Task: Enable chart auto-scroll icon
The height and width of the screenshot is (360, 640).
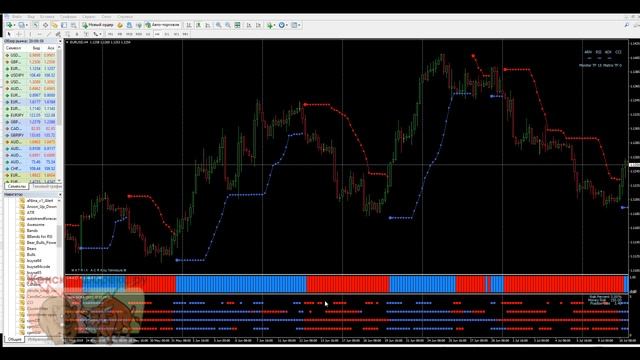Action: 249,25
